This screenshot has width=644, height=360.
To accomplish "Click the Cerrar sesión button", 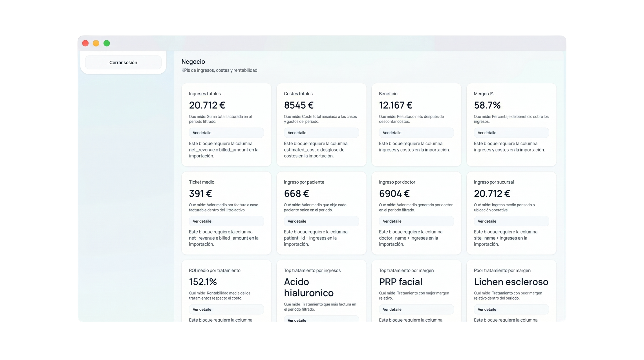I will point(123,62).
